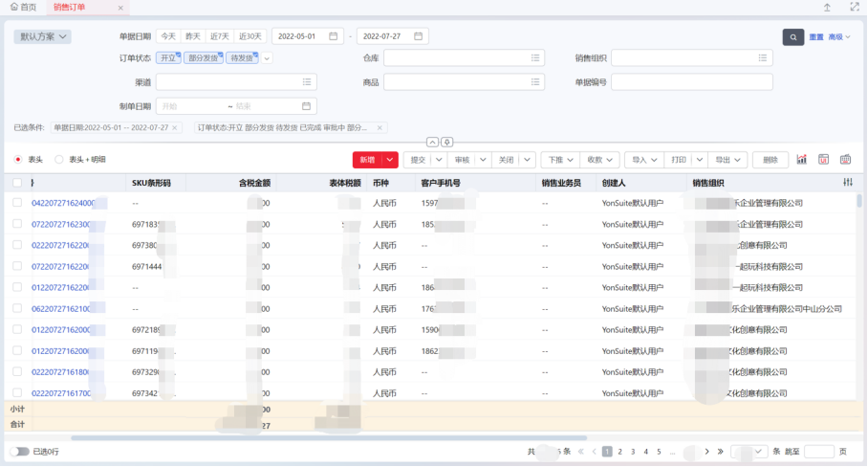Toggle the 已选0行 switch
This screenshot has width=868, height=467.
tap(20, 452)
